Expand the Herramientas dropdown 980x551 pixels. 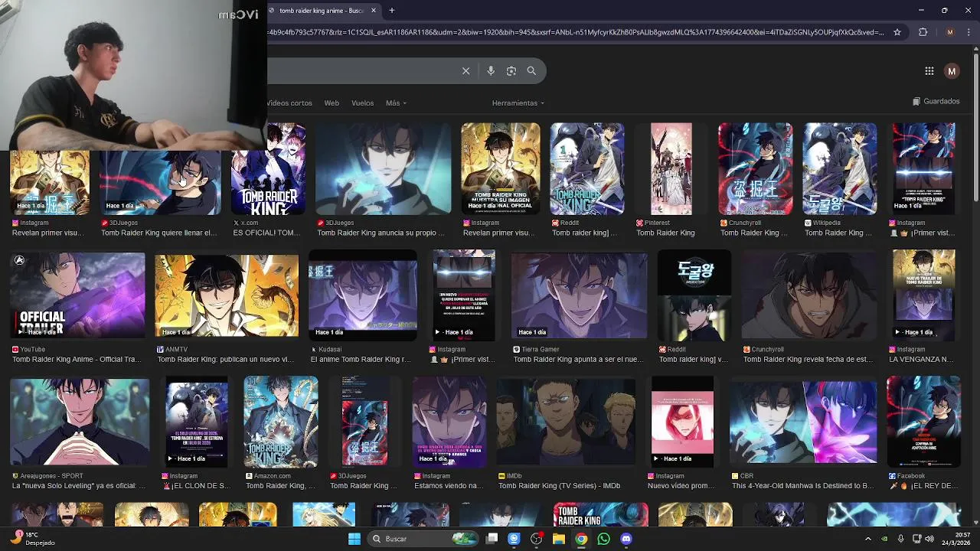coord(518,103)
